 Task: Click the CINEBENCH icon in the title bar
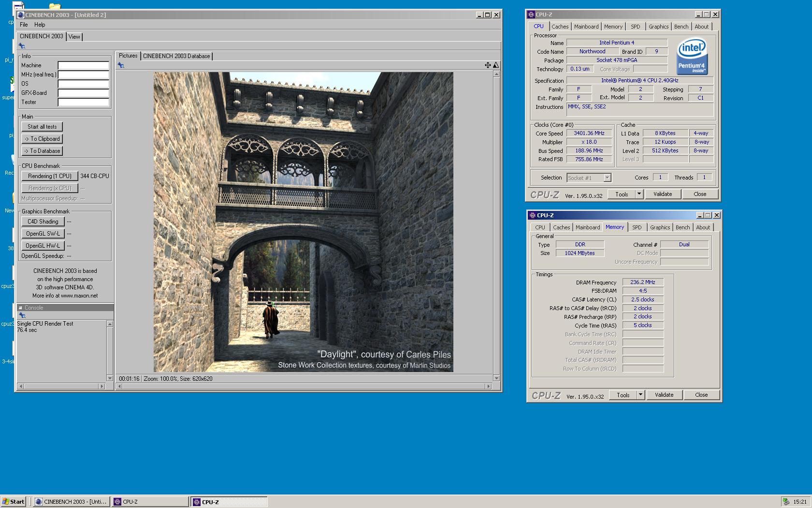(x=21, y=15)
